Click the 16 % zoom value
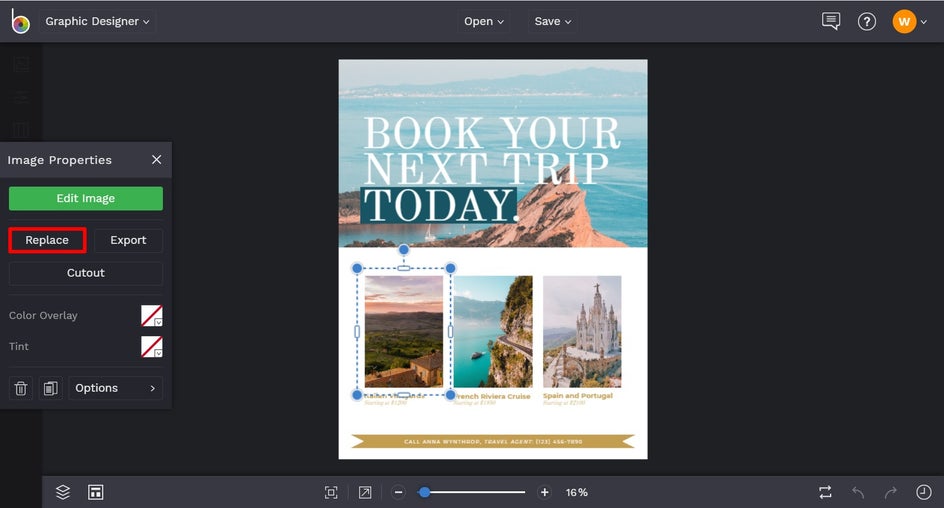Image resolution: width=944 pixels, height=508 pixels. point(577,492)
